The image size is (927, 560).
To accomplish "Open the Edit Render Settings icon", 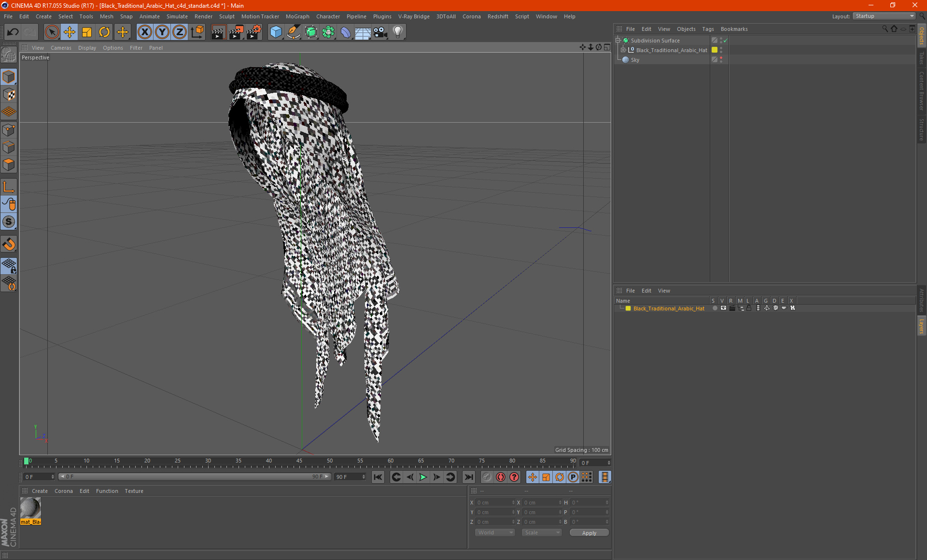I will point(254,32).
